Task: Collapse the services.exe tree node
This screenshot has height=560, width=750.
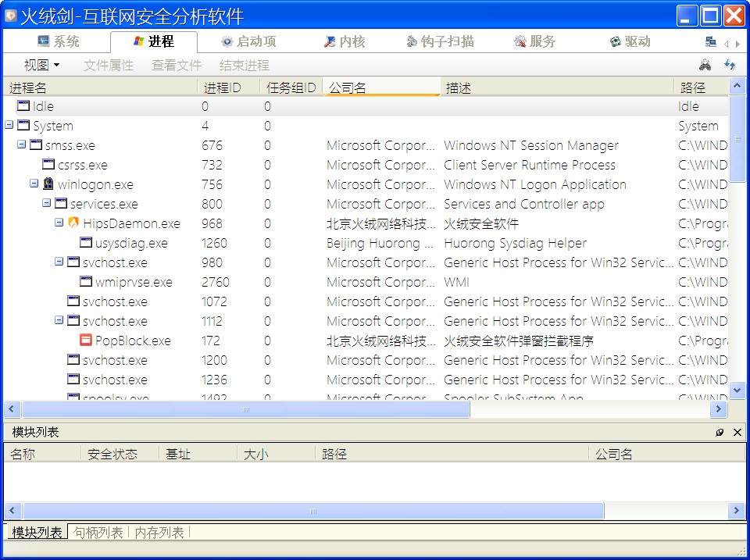Action: point(46,203)
